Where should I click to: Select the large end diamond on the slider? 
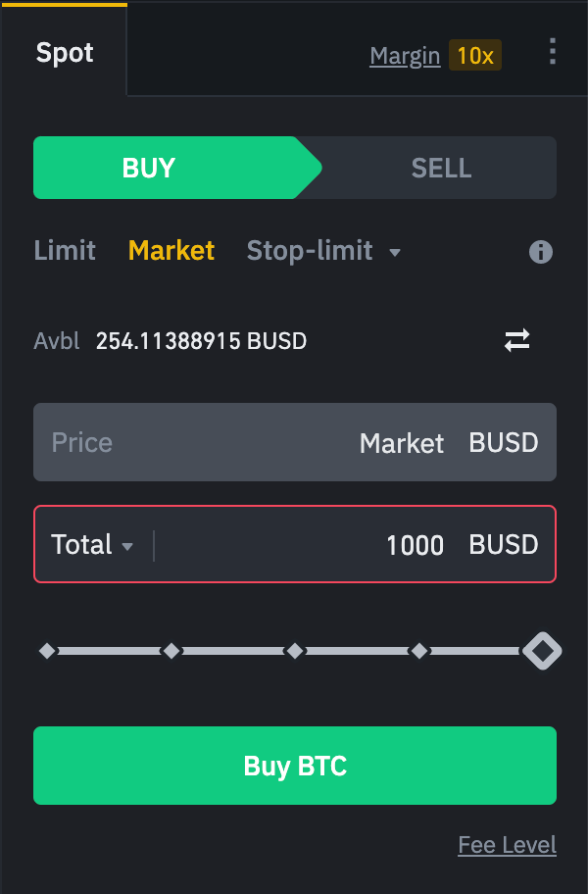(542, 650)
